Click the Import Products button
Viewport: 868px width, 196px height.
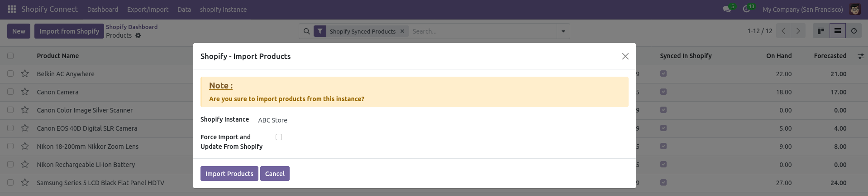pos(229,174)
